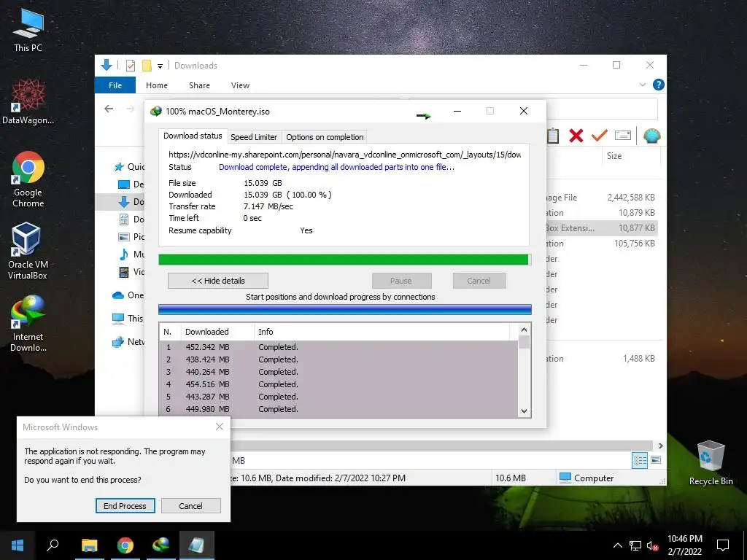Open the View ribbon tab
747x560 pixels.
tap(240, 85)
